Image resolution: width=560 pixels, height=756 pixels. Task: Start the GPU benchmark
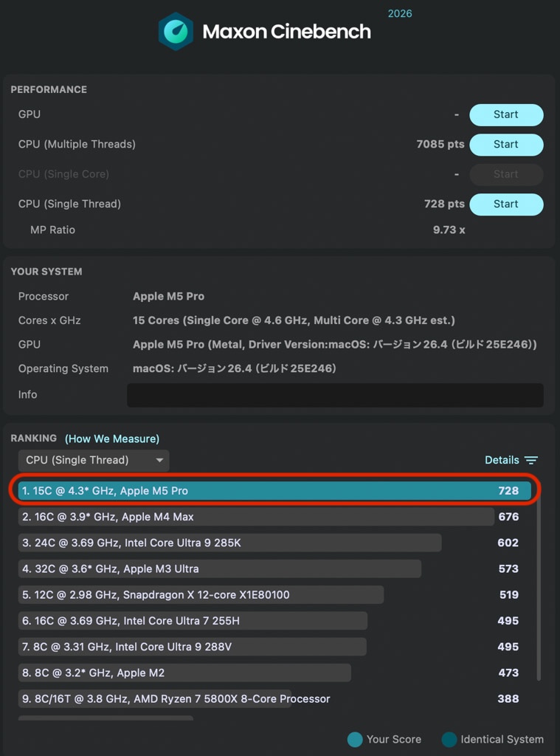pos(506,114)
